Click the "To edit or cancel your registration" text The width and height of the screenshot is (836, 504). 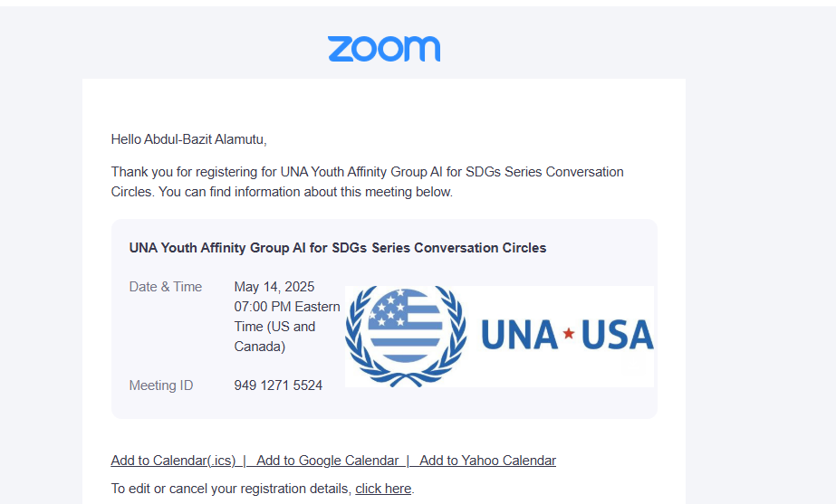231,489
